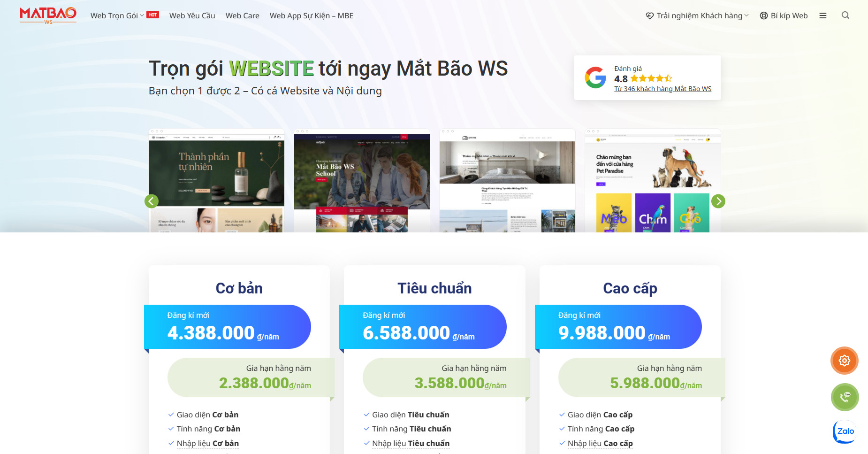Open the Thành phần tự nhiên cosmetics template
This screenshot has width=868, height=454.
(x=216, y=181)
